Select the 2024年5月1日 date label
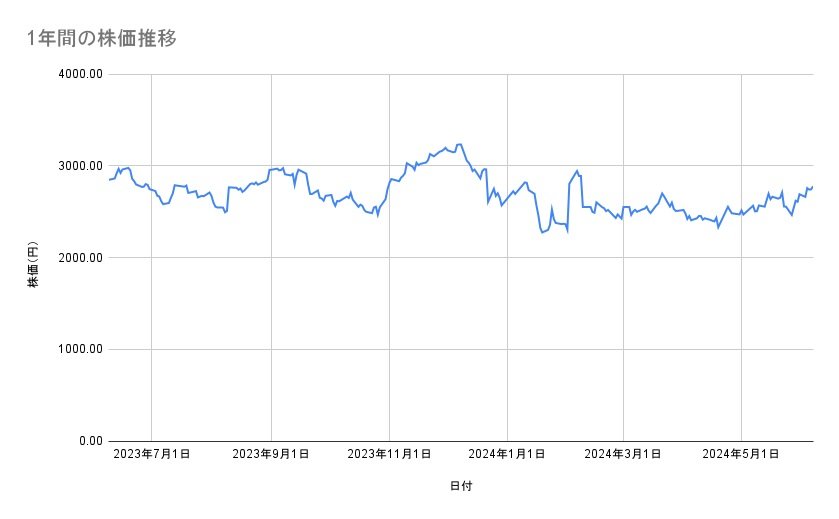This screenshot has height=519, width=839. 741,455
